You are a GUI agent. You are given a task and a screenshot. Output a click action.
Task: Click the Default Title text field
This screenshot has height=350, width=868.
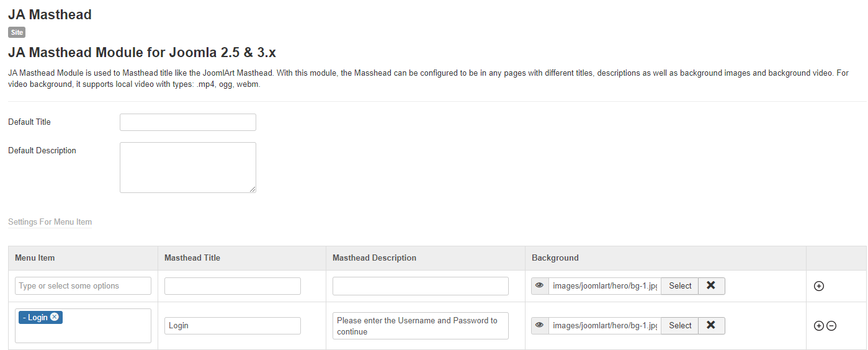click(x=187, y=122)
